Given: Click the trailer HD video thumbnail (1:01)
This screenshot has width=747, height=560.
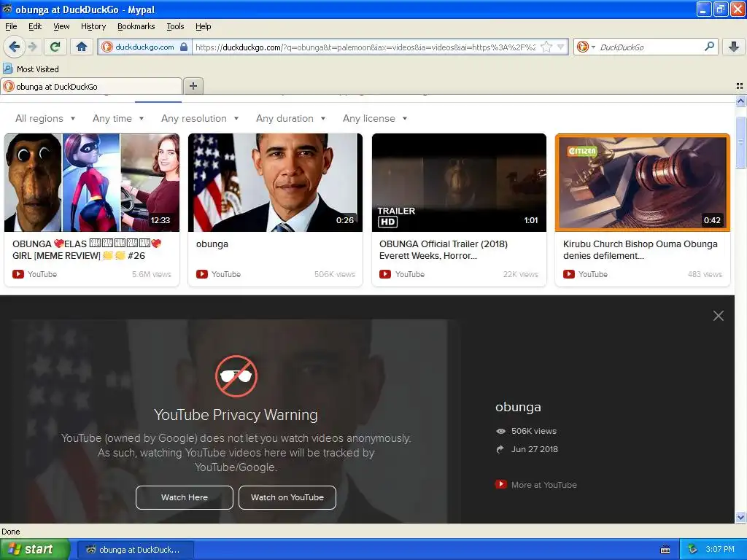Looking at the screenshot, I should tap(459, 183).
